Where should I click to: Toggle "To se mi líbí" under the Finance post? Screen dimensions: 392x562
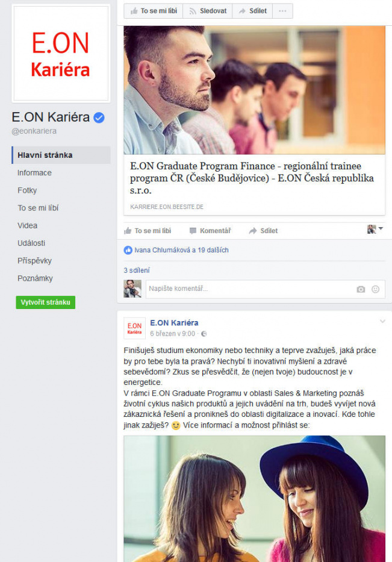point(148,231)
